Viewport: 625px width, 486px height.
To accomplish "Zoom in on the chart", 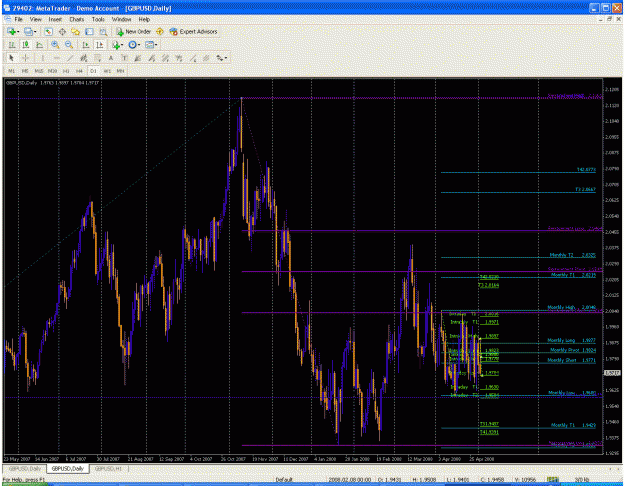I will (55, 45).
